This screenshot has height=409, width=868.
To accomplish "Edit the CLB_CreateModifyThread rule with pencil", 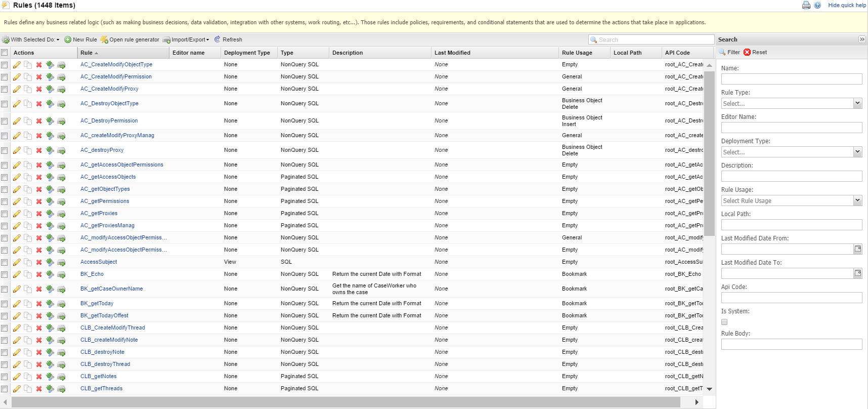I will point(17,328).
